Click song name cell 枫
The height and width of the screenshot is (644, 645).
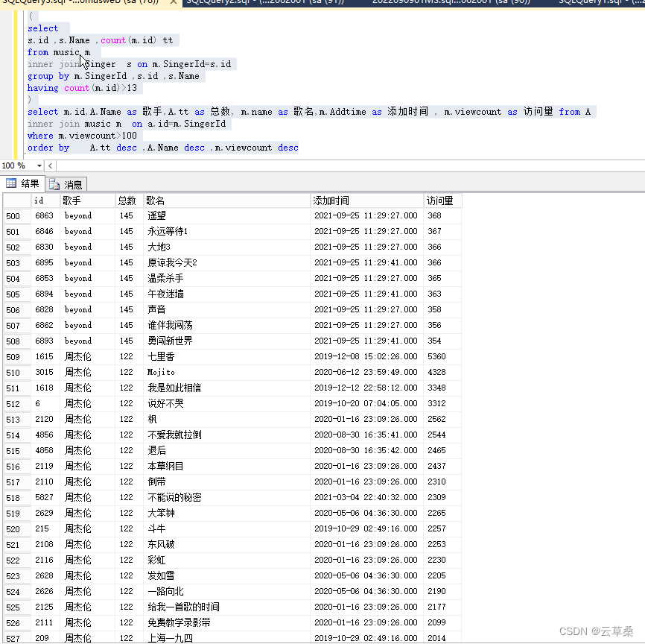coord(227,419)
